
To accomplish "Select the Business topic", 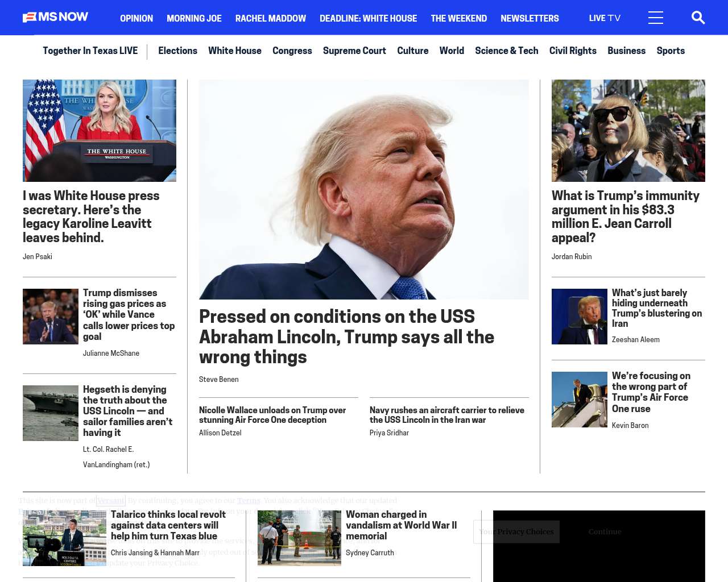I will coord(626,51).
